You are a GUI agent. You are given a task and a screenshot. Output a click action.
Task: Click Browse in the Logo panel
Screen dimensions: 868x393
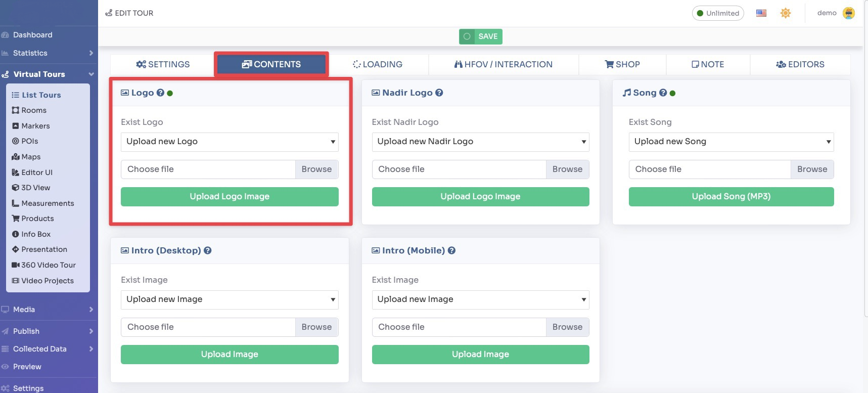[x=316, y=169]
